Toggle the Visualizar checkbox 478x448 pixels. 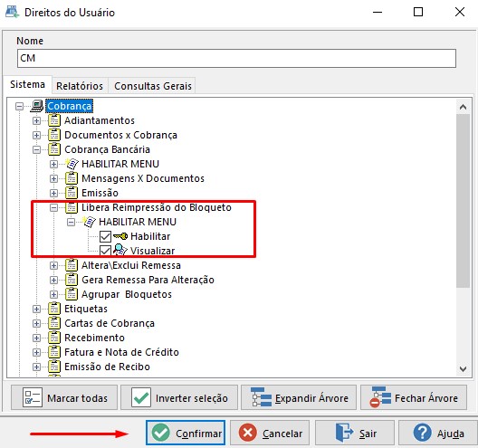pyautogui.click(x=105, y=251)
